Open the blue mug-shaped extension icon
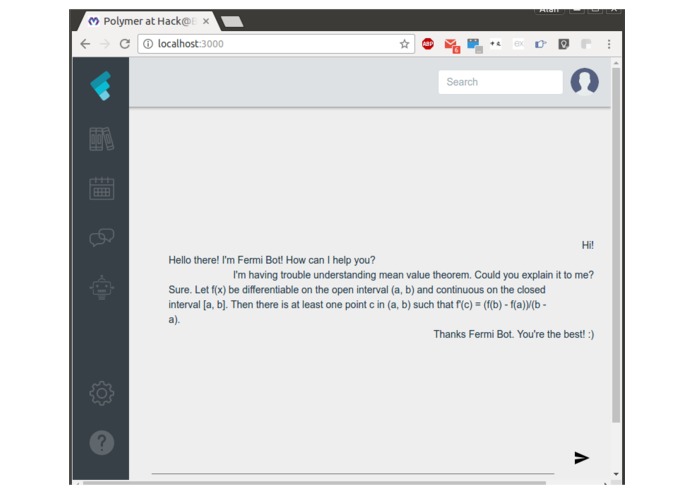Image resolution: width=695 pixels, height=494 pixels. (x=540, y=44)
